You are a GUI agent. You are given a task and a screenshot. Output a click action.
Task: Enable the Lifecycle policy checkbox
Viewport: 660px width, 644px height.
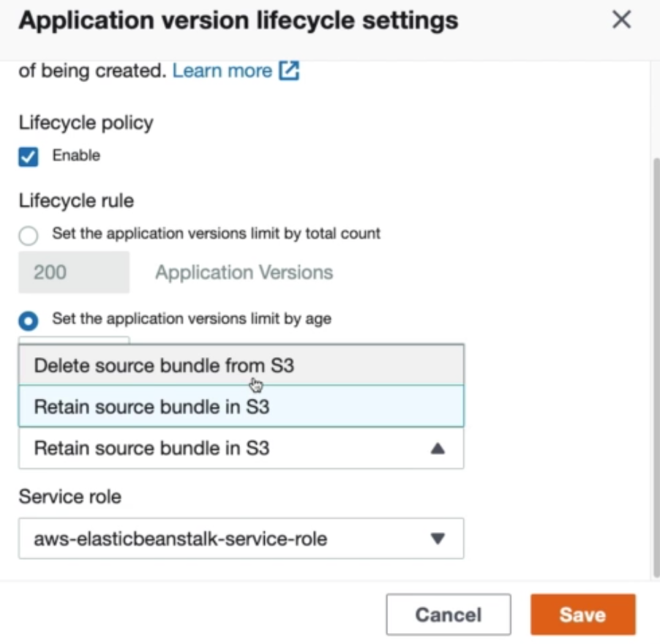pos(28,155)
